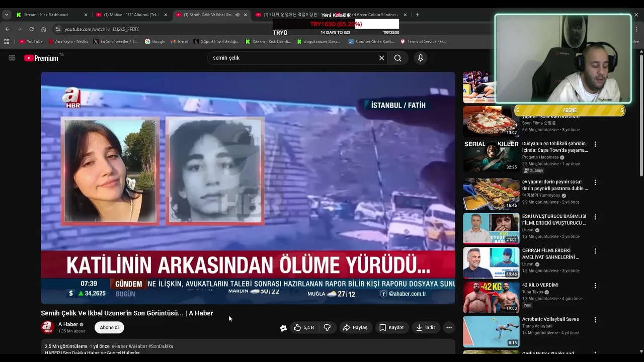Open pizza video thumbnail 13:02

491,121
